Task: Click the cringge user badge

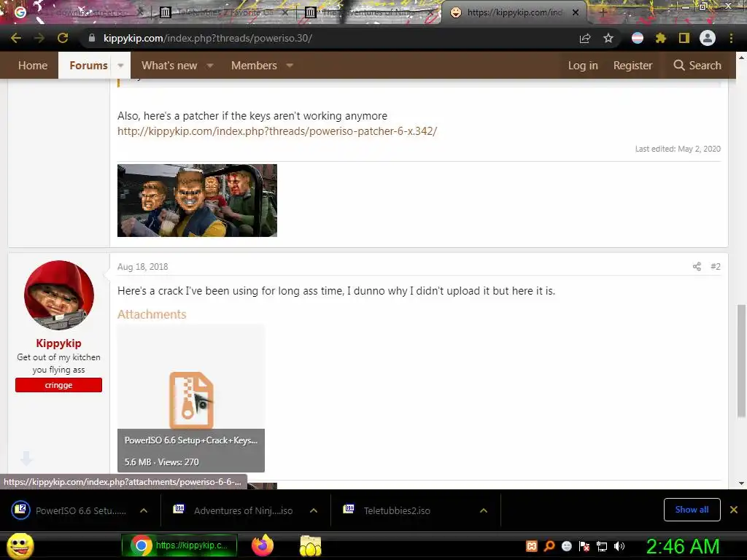Action: click(x=58, y=385)
